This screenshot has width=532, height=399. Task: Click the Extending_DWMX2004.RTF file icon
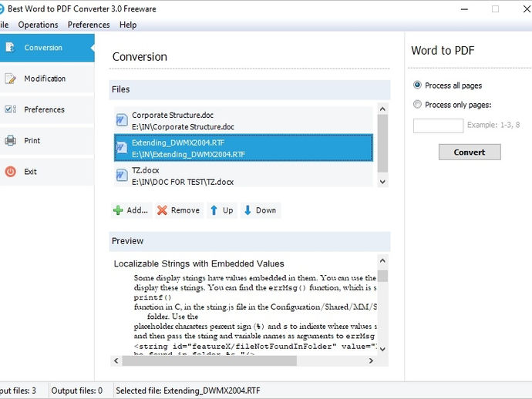tap(122, 148)
